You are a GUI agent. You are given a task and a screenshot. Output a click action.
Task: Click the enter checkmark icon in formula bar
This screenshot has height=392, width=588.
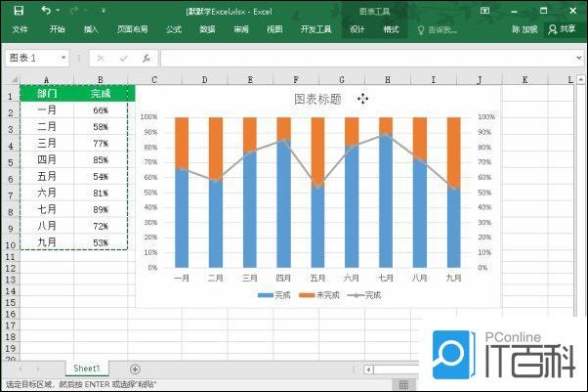[123, 59]
